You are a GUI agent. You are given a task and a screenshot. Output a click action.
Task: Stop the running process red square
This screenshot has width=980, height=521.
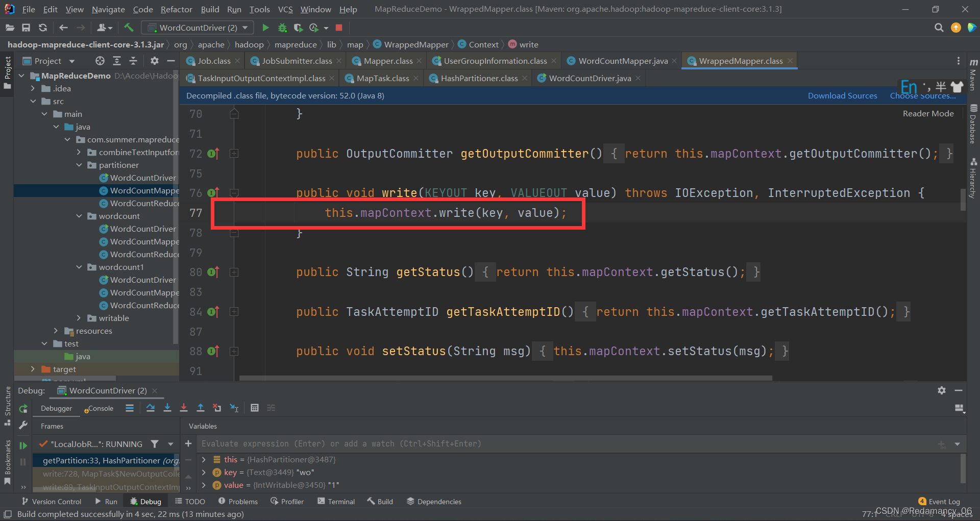pyautogui.click(x=339, y=28)
